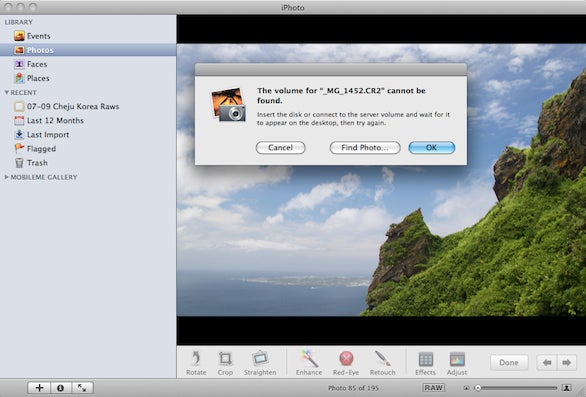Click the Last 12 Months calendar icon
The width and height of the screenshot is (586, 397).
(19, 120)
